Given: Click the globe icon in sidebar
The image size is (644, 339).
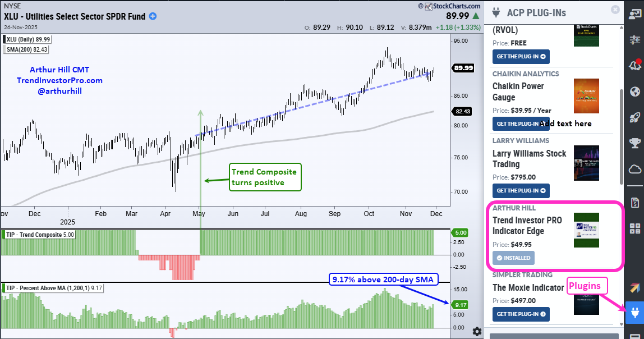Looking at the screenshot, I should click(635, 91).
